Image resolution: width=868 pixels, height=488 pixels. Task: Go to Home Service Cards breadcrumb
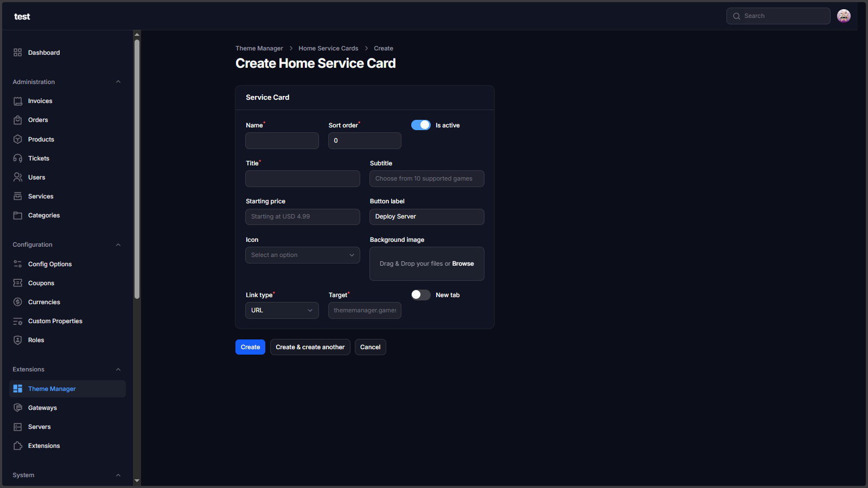click(328, 48)
